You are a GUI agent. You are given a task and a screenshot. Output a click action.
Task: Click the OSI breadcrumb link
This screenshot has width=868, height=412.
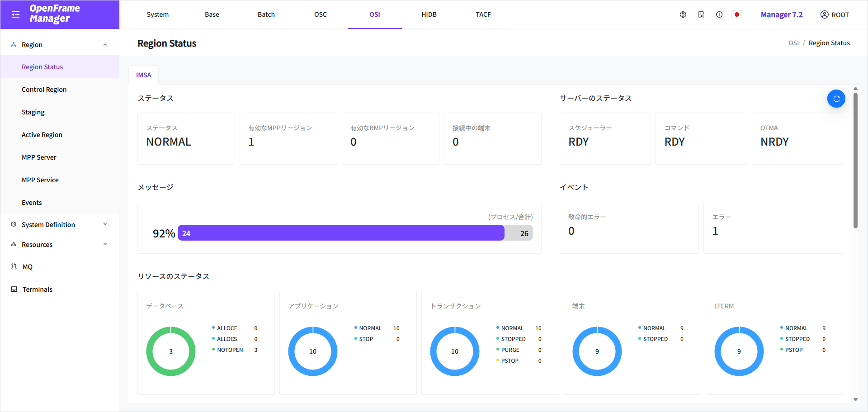click(793, 43)
